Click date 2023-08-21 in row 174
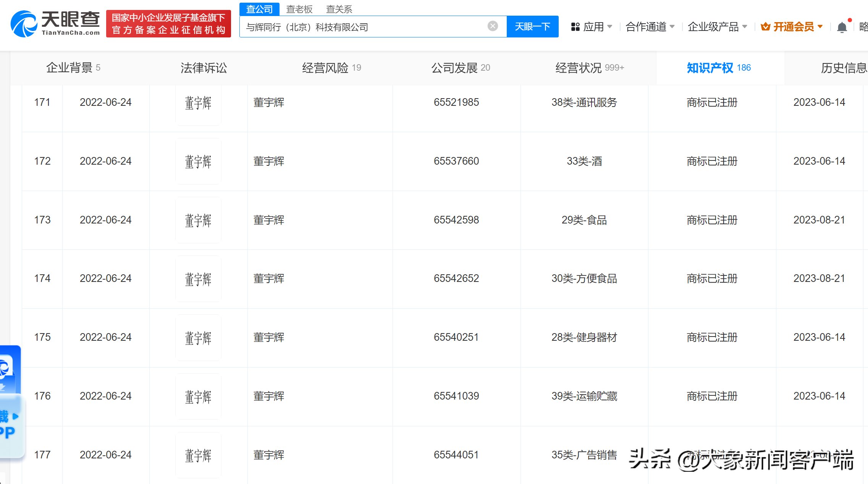The height and width of the screenshot is (484, 868). point(820,278)
